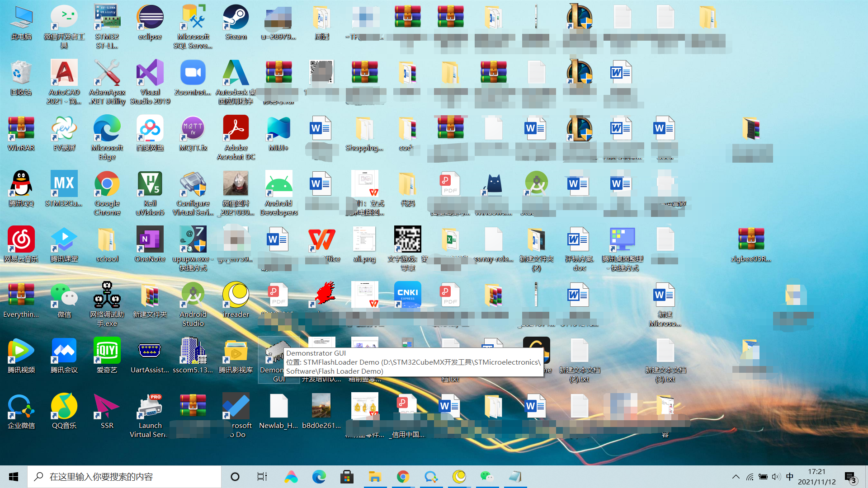Select the eclipse desktop shortcut
Screen dimensions: 868x488
pos(150,19)
